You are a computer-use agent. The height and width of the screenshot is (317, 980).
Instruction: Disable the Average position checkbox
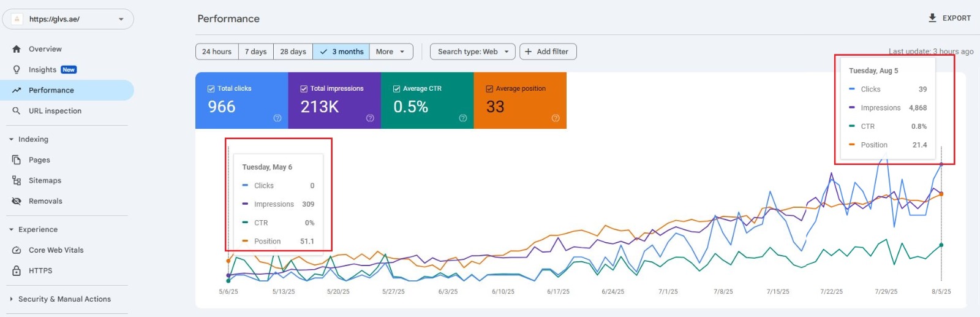click(489, 89)
